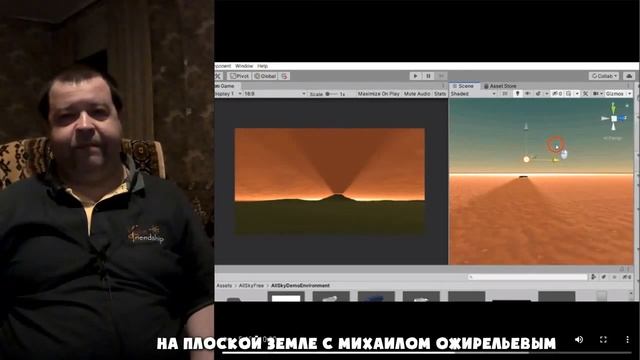The height and width of the screenshot is (360, 640).
Task: Select the white asset thumbnail
Action: tap(286, 297)
